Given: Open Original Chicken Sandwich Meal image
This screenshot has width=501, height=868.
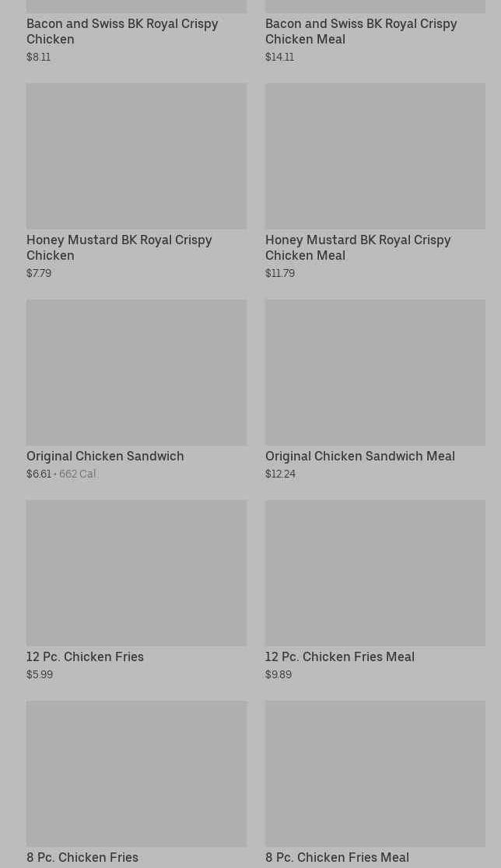Looking at the screenshot, I should (375, 372).
